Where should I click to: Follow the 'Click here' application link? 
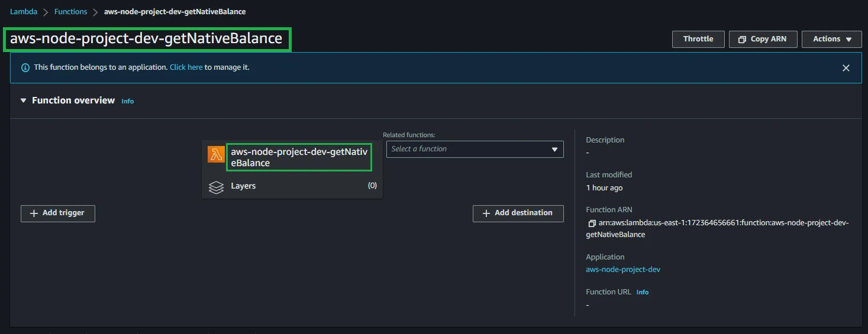point(186,67)
